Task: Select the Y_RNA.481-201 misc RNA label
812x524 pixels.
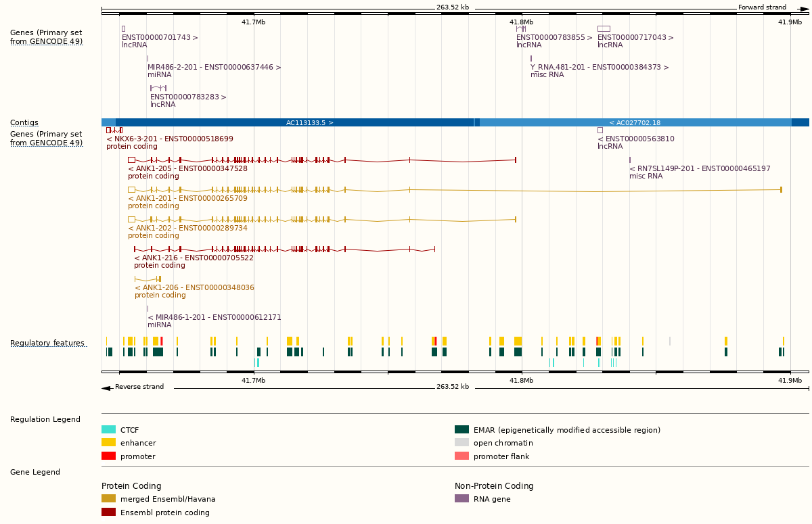Action: tap(600, 67)
